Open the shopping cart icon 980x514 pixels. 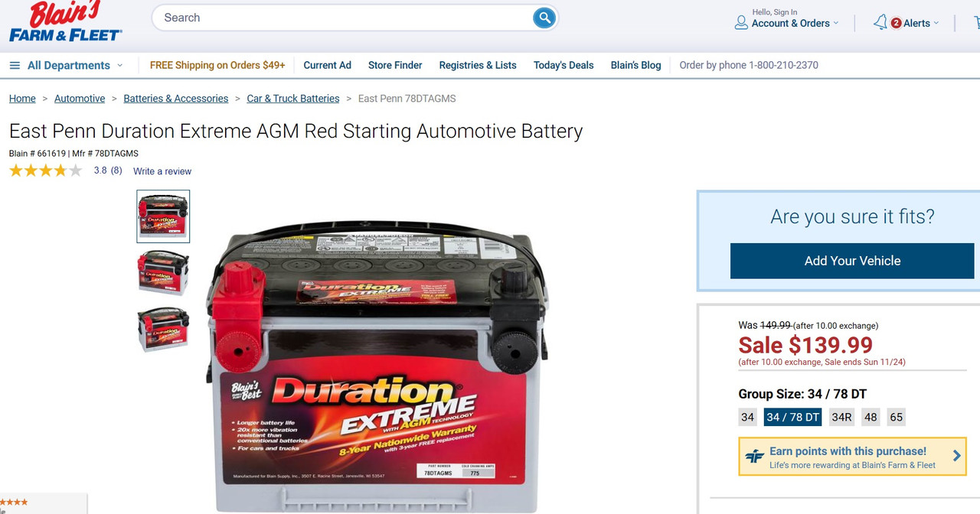coord(977,23)
